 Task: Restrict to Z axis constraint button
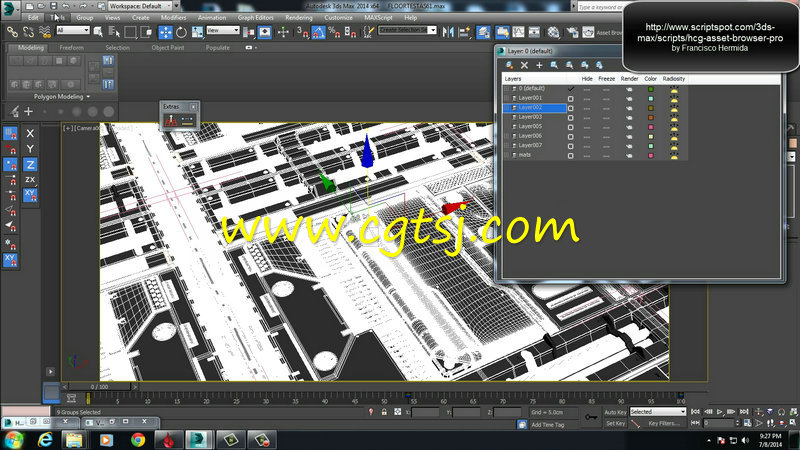[30, 165]
